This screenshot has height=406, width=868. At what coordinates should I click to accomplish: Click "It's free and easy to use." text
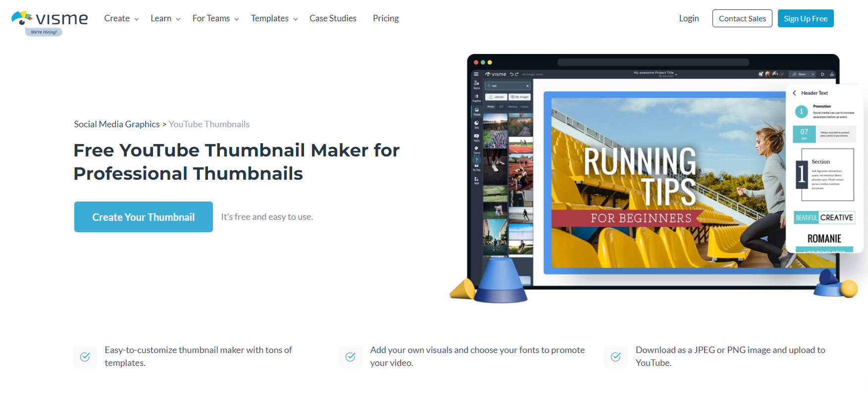pyautogui.click(x=267, y=217)
